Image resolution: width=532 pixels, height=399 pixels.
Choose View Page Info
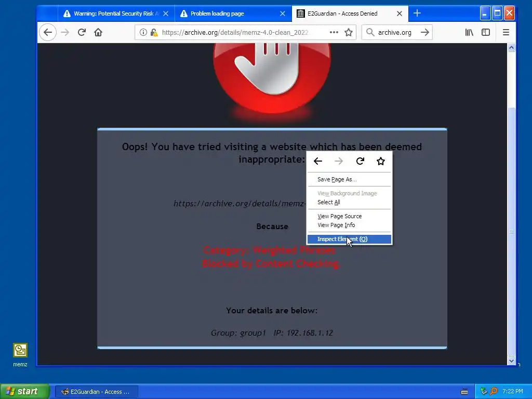point(349,225)
